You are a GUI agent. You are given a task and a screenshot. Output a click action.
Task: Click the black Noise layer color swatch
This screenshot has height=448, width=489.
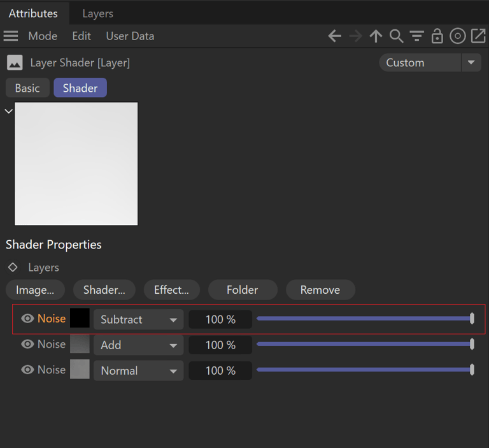click(x=80, y=318)
